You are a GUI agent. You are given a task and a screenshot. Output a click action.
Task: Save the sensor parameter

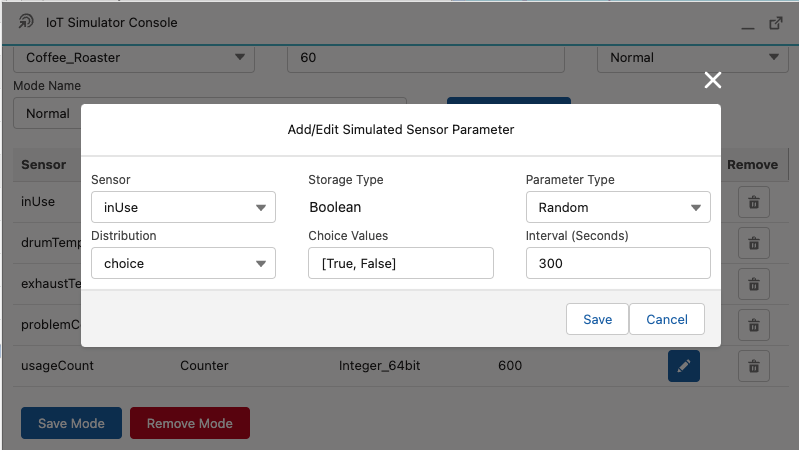pos(597,319)
